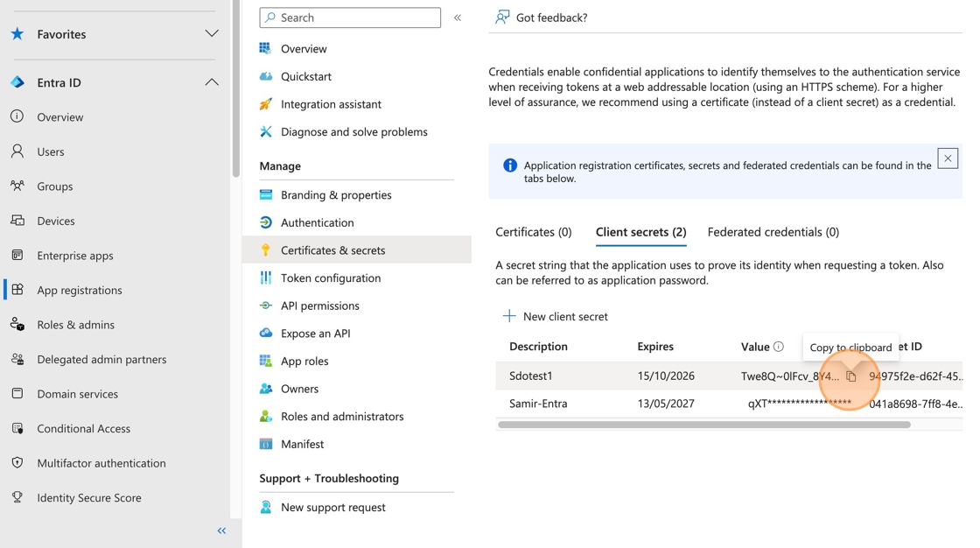Click the Diagnose and solve problems wrench icon
Image resolution: width=980 pixels, height=548 pixels.
[x=266, y=131]
